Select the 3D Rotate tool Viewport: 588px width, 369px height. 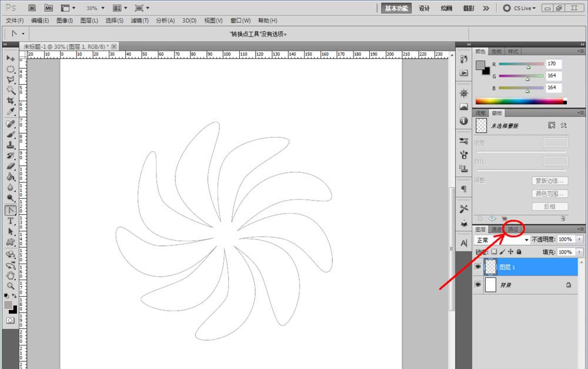[11, 254]
